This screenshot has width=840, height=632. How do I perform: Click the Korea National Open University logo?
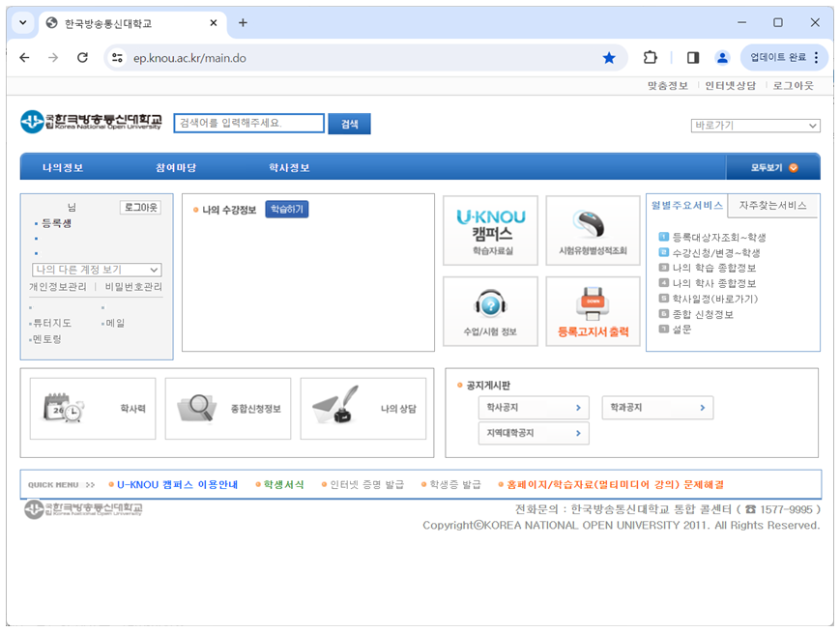tap(91, 122)
